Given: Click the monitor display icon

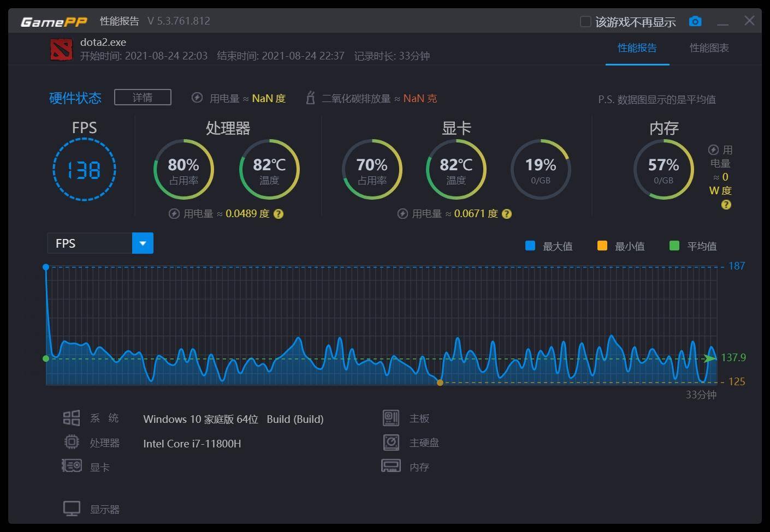Looking at the screenshot, I should pyautogui.click(x=72, y=509).
